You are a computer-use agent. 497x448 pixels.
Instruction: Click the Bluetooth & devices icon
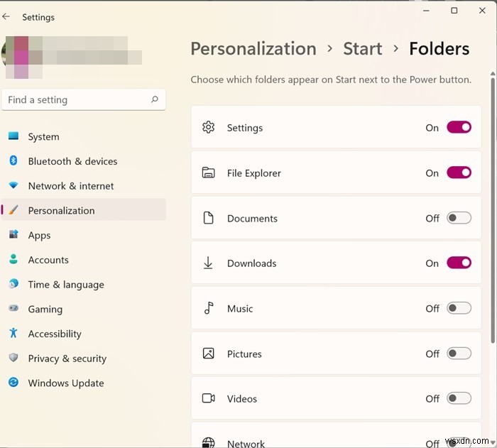[13, 161]
